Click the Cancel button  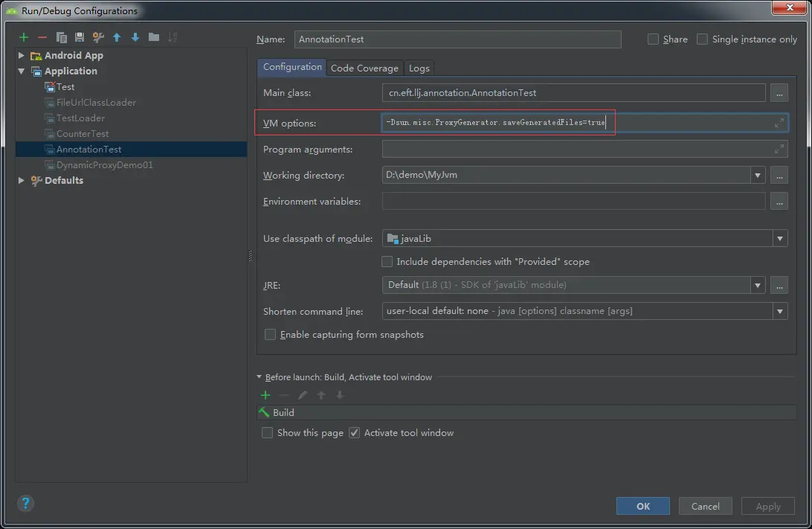706,506
